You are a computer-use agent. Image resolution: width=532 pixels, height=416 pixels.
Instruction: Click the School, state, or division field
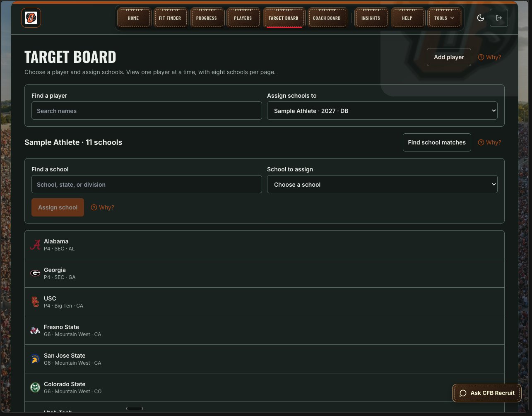(x=147, y=185)
